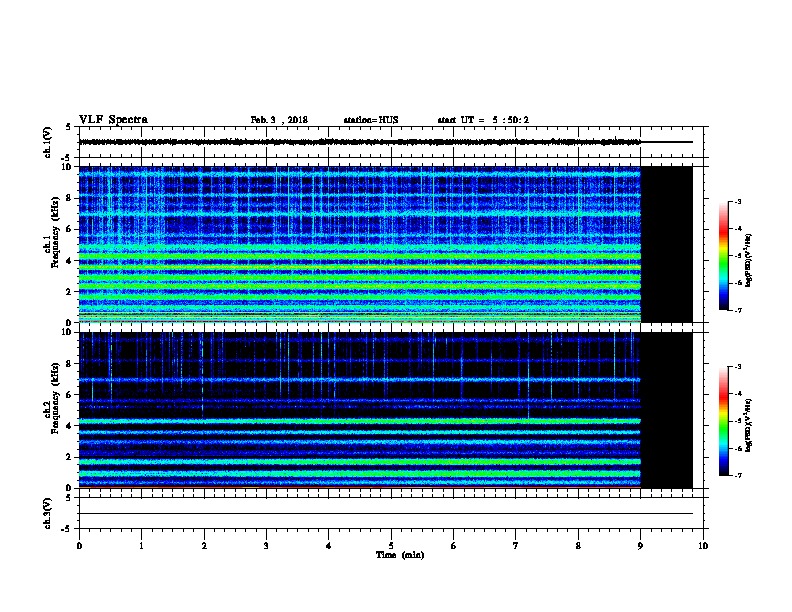Click the "Time (min)" x-axis label

point(400,555)
